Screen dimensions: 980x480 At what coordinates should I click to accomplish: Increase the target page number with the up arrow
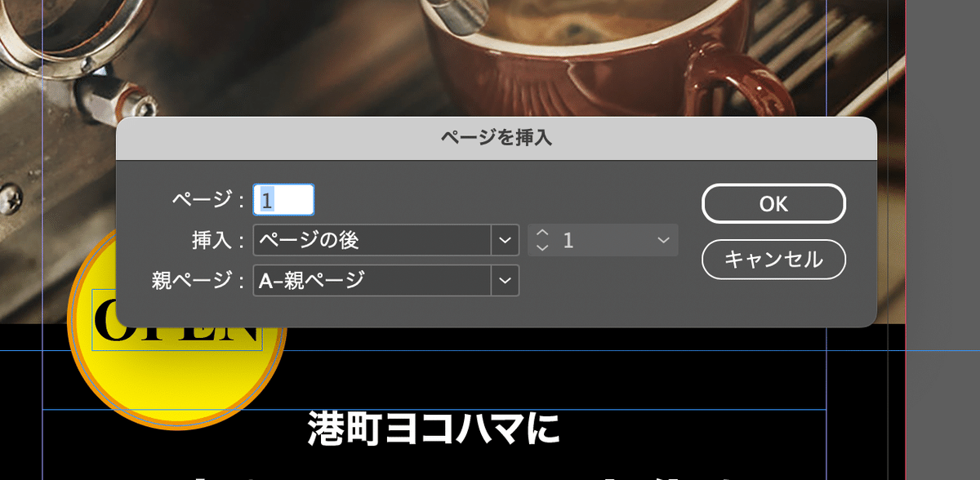(x=542, y=233)
